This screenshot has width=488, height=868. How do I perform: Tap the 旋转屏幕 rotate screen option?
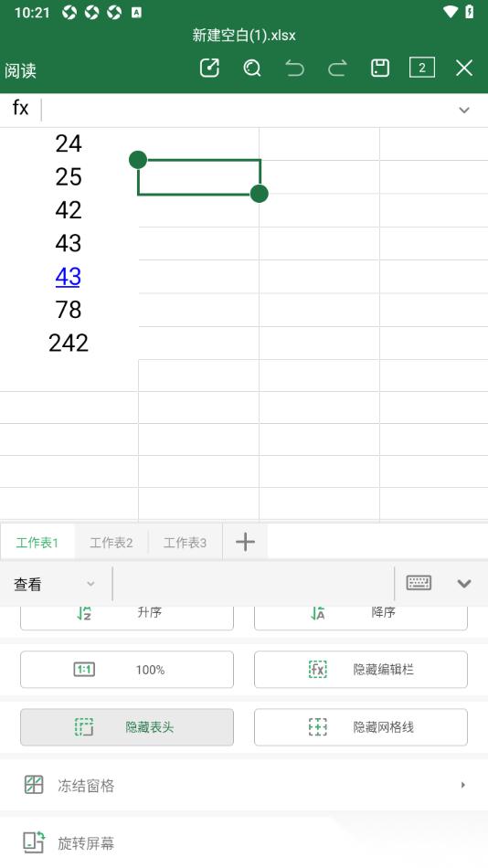coord(244,843)
